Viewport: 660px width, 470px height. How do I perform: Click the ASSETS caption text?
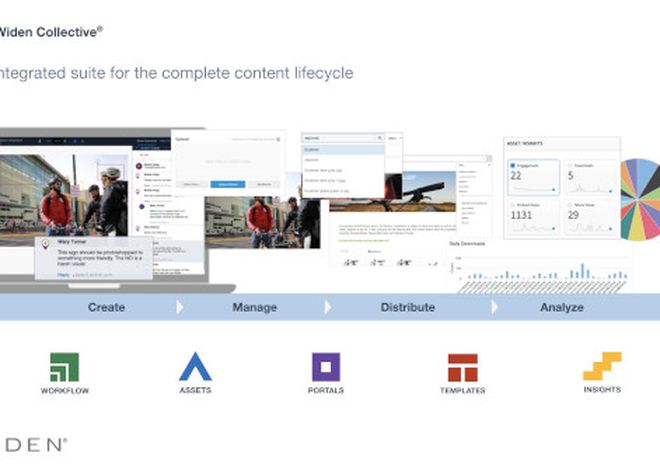coord(195,390)
